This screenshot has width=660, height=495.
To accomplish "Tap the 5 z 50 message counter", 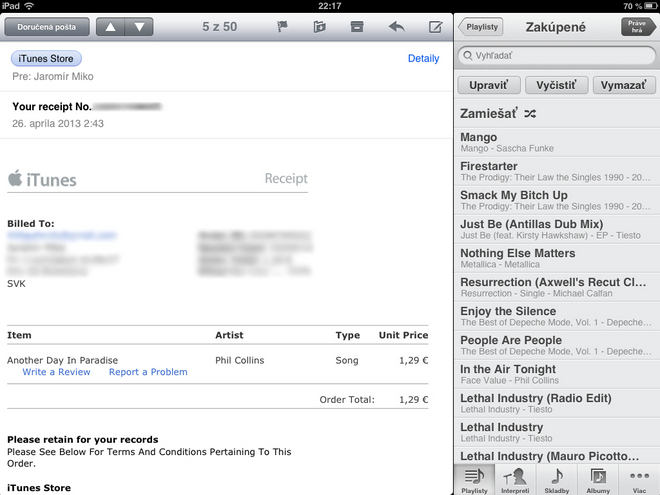I will coord(219,27).
